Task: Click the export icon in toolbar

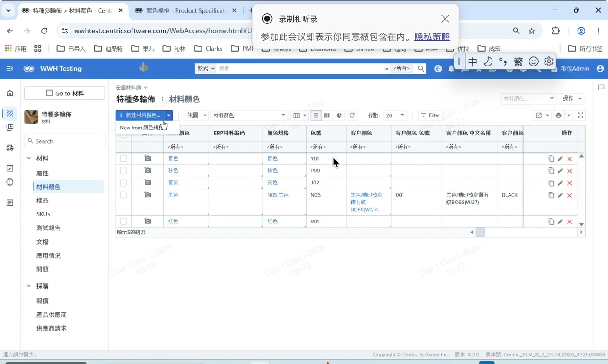Action: (539, 115)
